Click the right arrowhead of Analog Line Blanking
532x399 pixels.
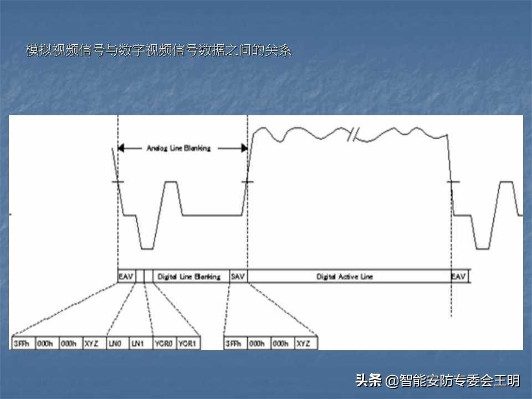(243, 149)
